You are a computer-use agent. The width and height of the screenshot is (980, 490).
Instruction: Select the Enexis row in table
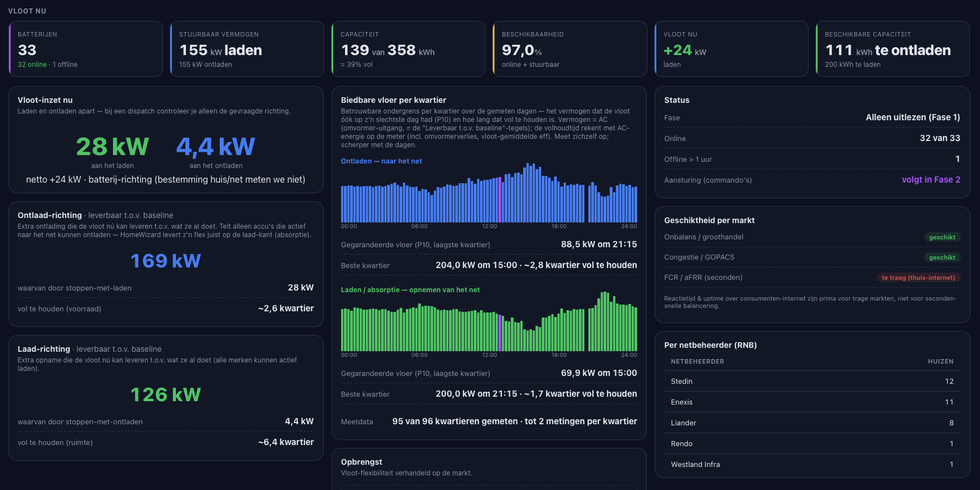(x=813, y=402)
